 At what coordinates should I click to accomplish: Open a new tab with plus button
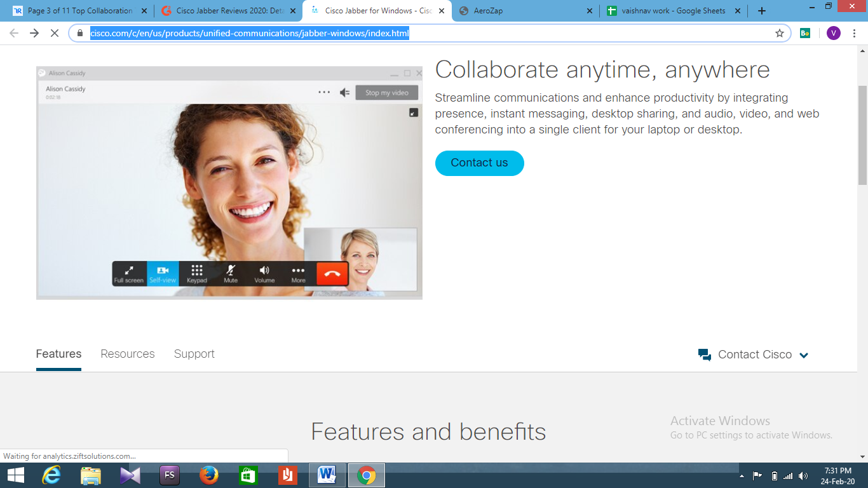pyautogui.click(x=762, y=11)
